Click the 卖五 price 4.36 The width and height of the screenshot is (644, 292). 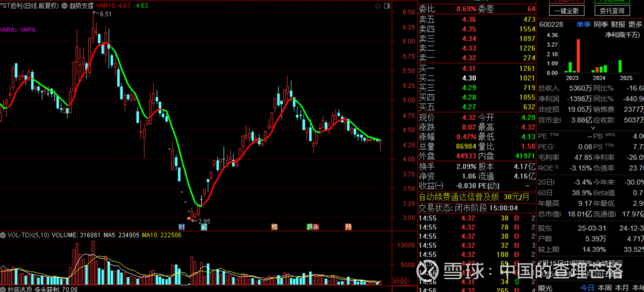coord(469,20)
